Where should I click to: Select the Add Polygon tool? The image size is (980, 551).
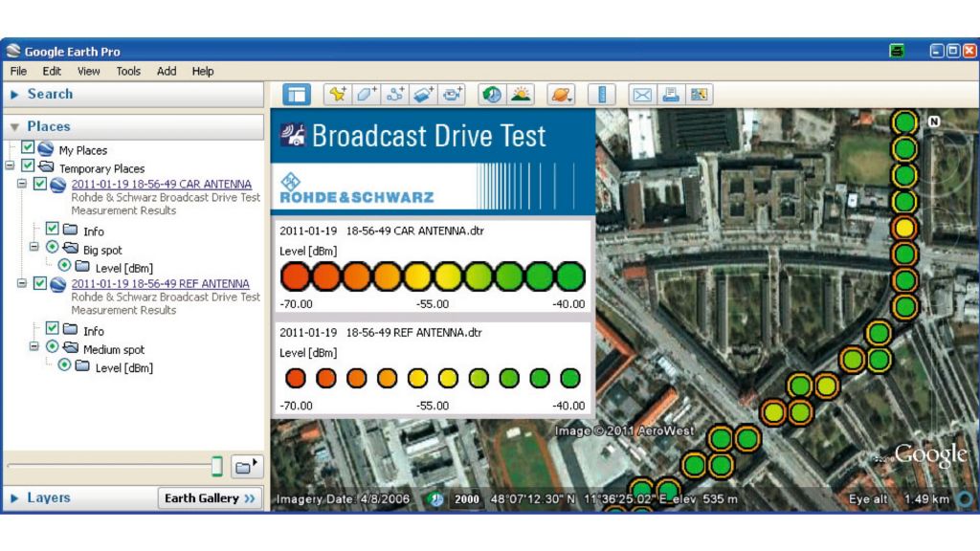coord(367,94)
